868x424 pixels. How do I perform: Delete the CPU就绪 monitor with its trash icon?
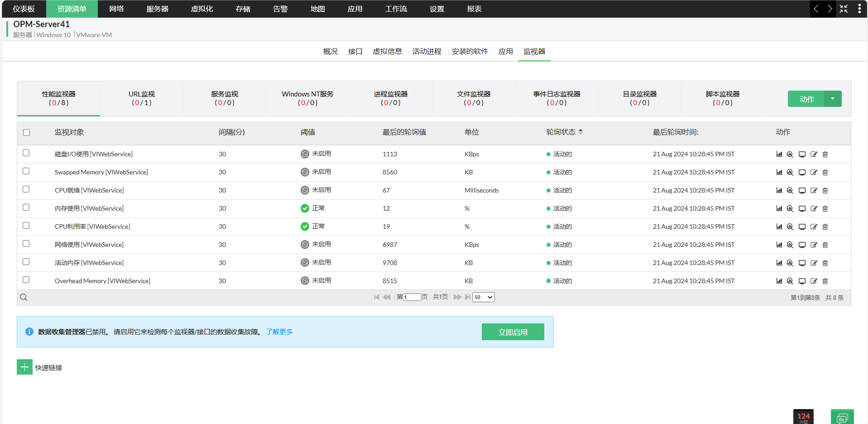pos(825,190)
